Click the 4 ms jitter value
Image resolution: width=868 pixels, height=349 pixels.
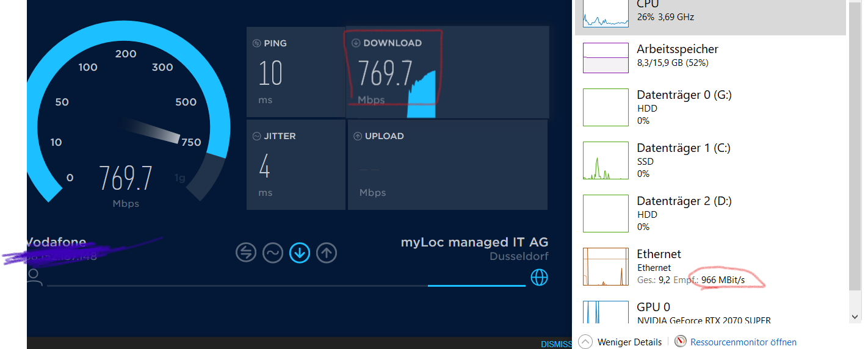click(x=264, y=167)
